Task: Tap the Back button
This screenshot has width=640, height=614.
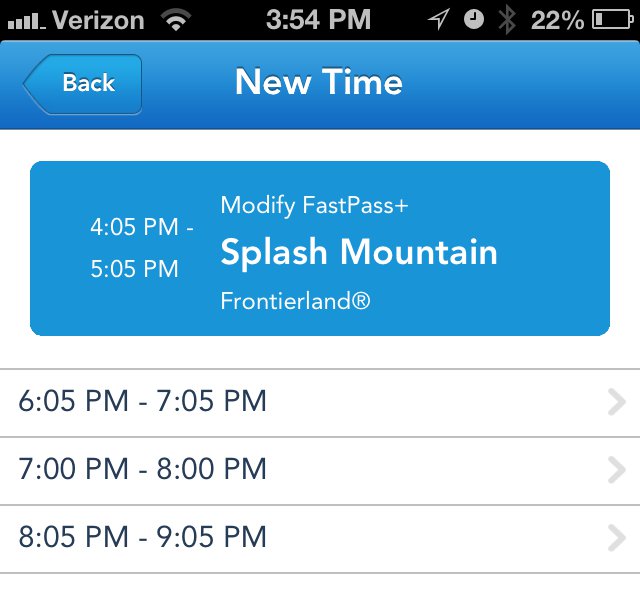Action: (x=83, y=84)
